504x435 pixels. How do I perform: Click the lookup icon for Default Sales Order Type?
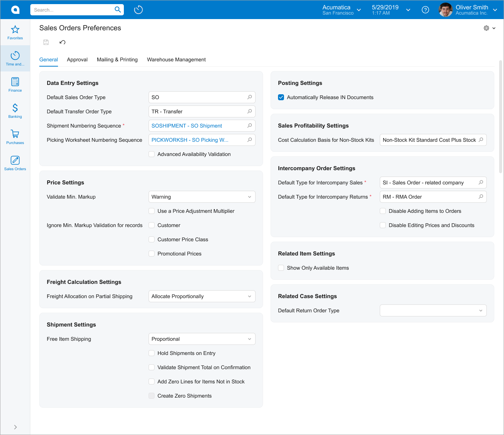(x=250, y=97)
